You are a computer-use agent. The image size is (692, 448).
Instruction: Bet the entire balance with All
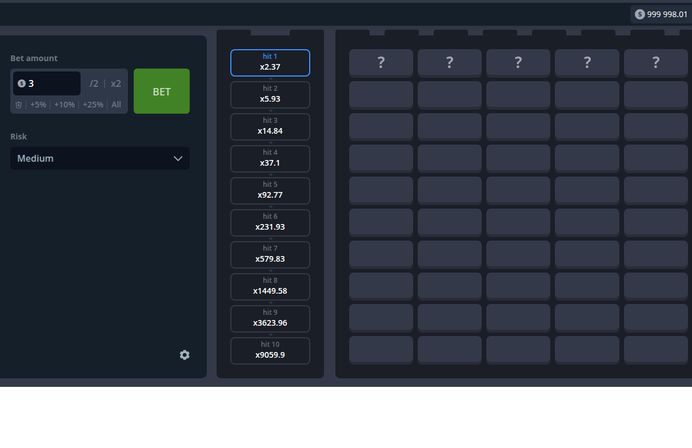(116, 105)
